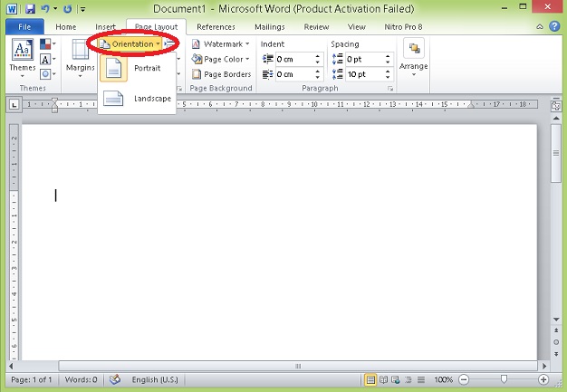Viewport: 567px width, 392px height.
Task: Open the File tab
Action: click(24, 27)
